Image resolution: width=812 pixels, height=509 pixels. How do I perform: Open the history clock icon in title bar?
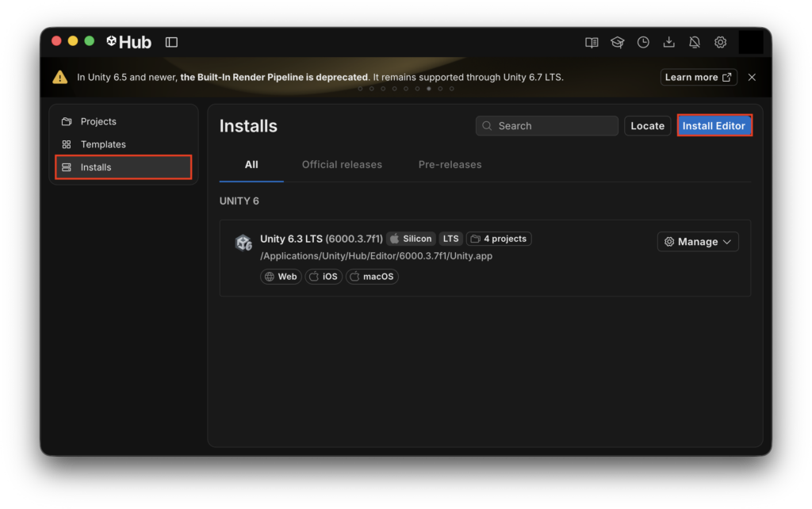pos(643,43)
